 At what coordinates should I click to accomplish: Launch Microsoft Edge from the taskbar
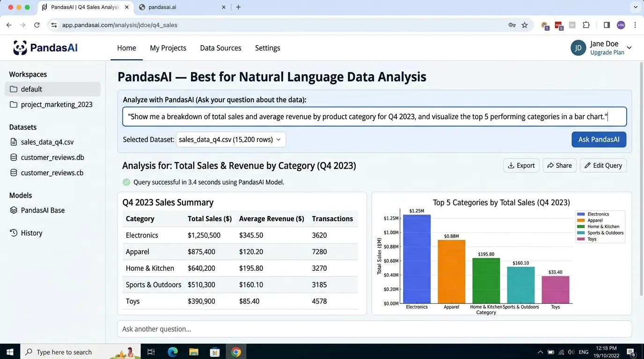(173, 352)
